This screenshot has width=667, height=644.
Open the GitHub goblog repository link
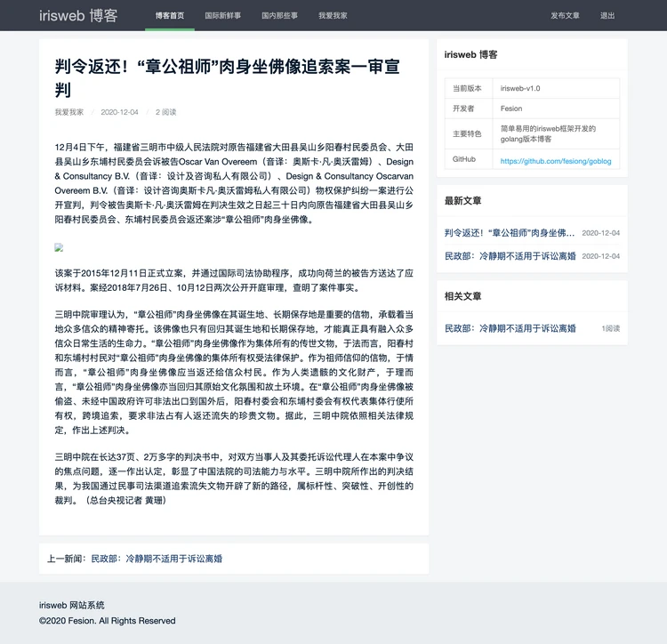(x=556, y=161)
